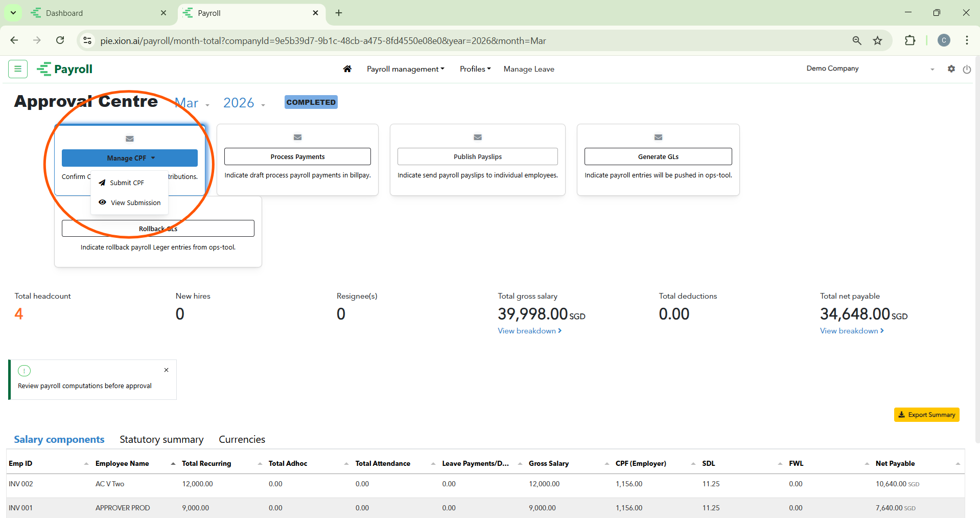The image size is (980, 518).
Task: Switch to Statutory summary tab
Action: 161,440
